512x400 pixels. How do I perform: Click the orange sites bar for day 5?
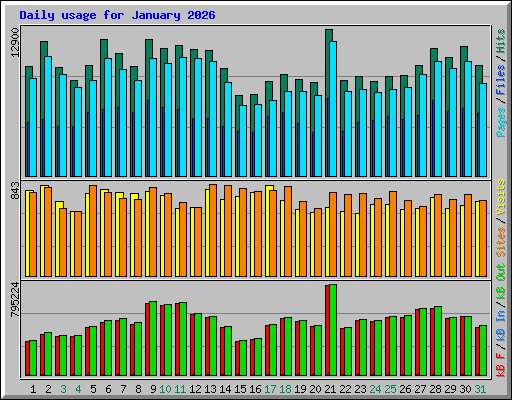point(93,231)
